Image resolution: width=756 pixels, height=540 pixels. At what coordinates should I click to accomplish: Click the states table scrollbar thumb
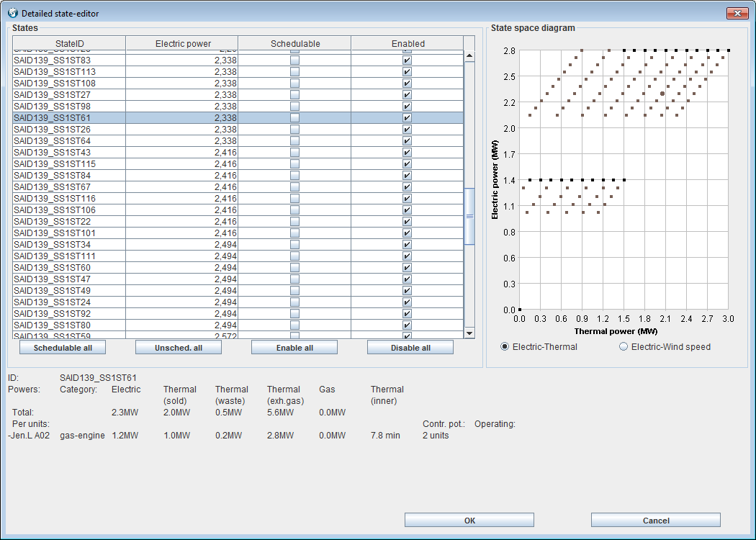(x=469, y=217)
